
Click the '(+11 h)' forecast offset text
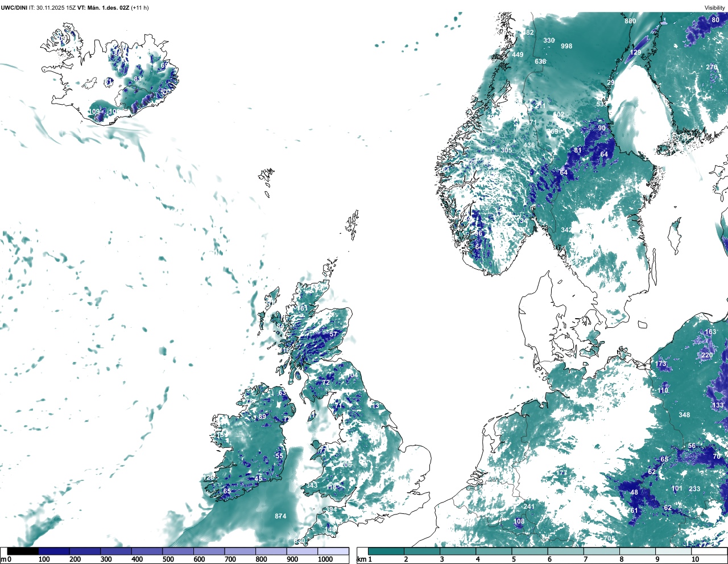click(140, 8)
